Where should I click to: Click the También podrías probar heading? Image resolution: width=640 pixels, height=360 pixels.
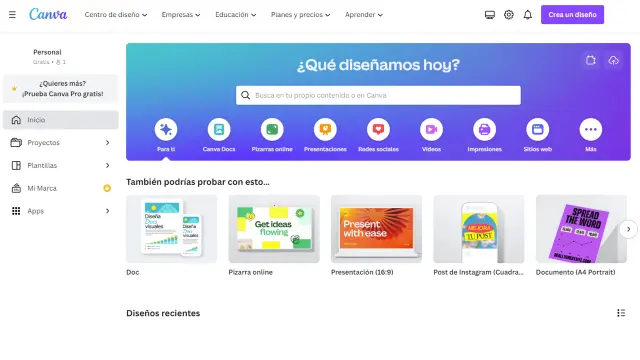(198, 182)
